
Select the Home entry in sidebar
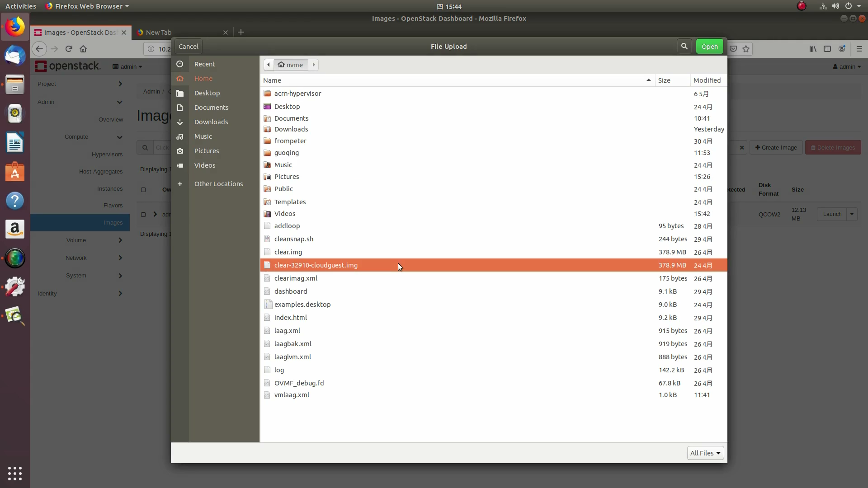click(x=203, y=79)
